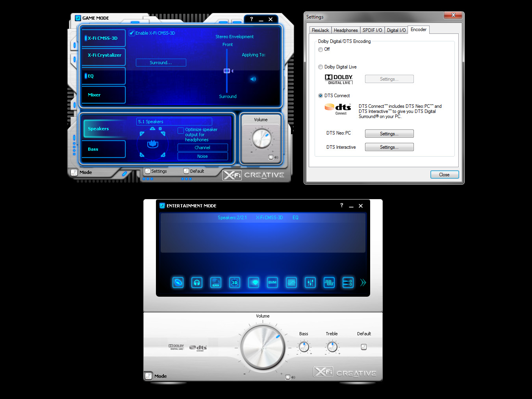This screenshot has height=399, width=532.
Task: Disable the Enable X-Fi CMSS-3D checkbox
Action: click(132, 33)
